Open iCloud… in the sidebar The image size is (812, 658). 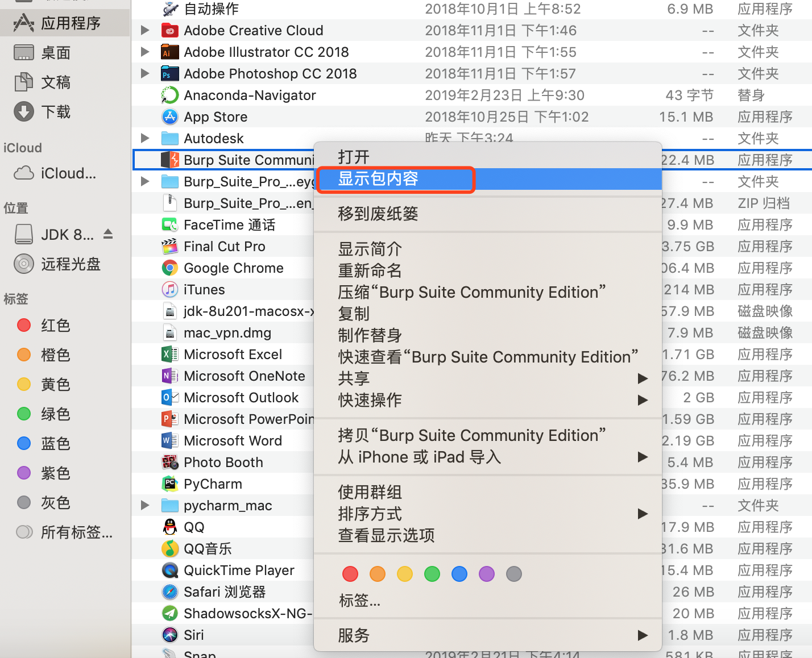pos(65,173)
